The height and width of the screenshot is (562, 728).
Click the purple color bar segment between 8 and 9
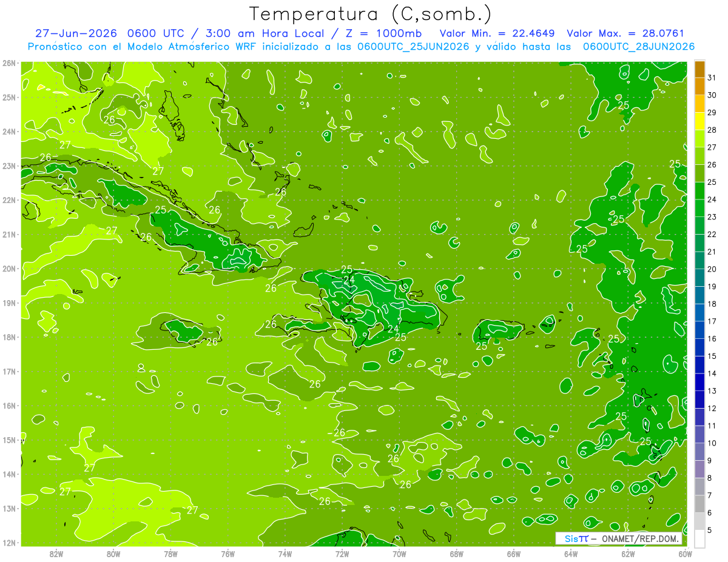coord(699,469)
